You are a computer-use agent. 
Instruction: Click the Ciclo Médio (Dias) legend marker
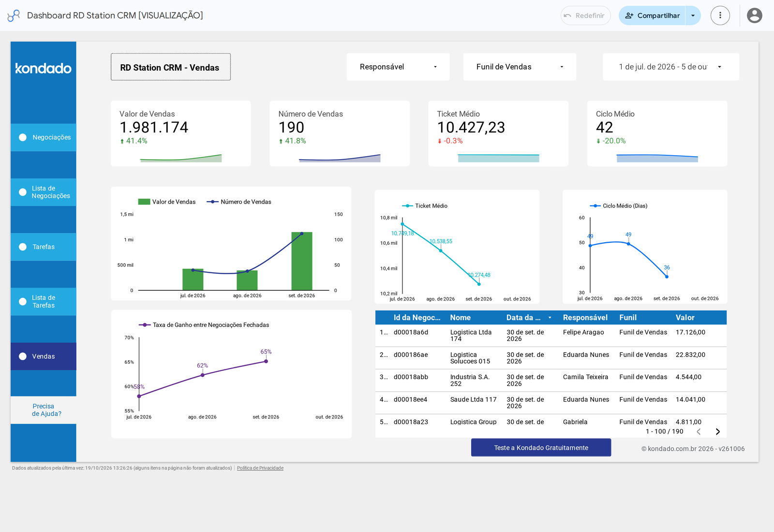595,206
